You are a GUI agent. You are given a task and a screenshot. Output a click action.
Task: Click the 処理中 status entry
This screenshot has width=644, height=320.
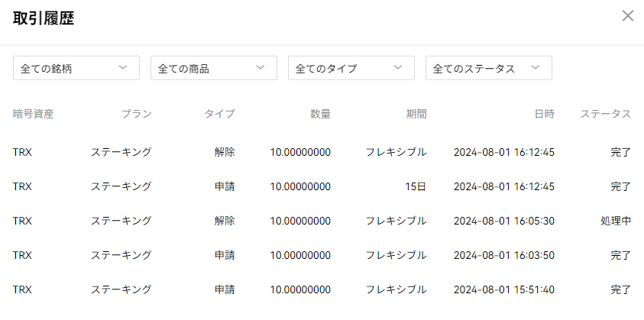(x=616, y=221)
